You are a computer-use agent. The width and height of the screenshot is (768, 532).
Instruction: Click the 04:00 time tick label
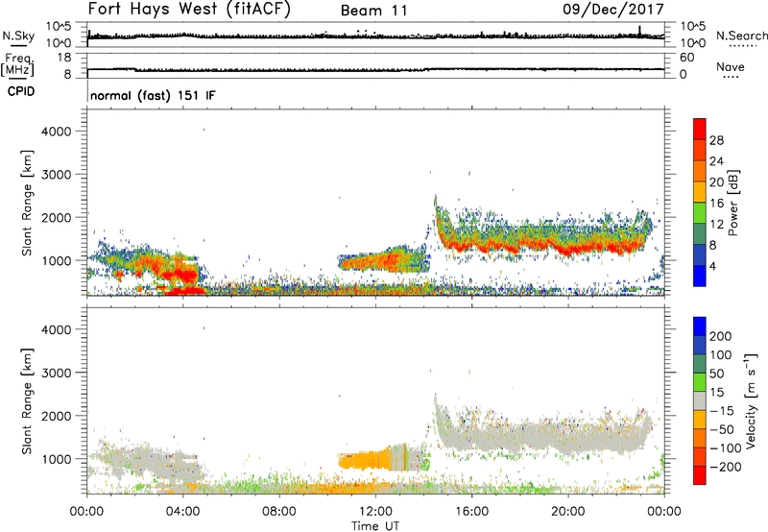[x=183, y=512]
